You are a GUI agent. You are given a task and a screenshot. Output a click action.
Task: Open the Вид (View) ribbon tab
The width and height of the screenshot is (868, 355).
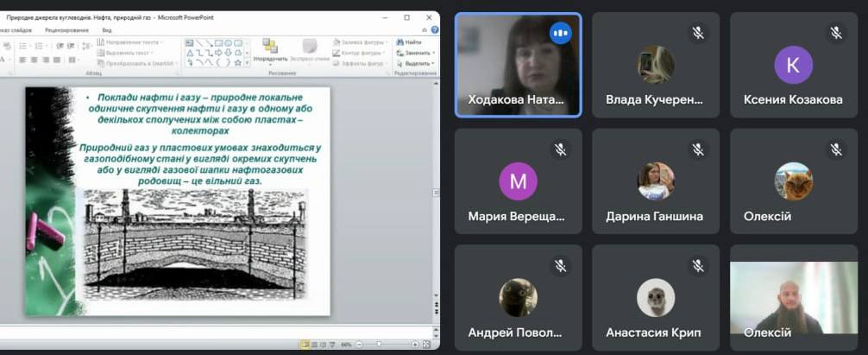107,29
